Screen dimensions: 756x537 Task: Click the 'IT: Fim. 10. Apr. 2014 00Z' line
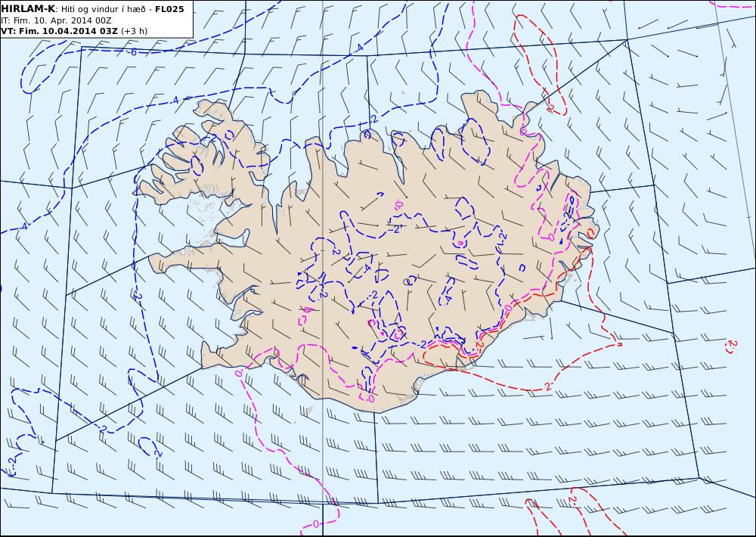(x=57, y=20)
